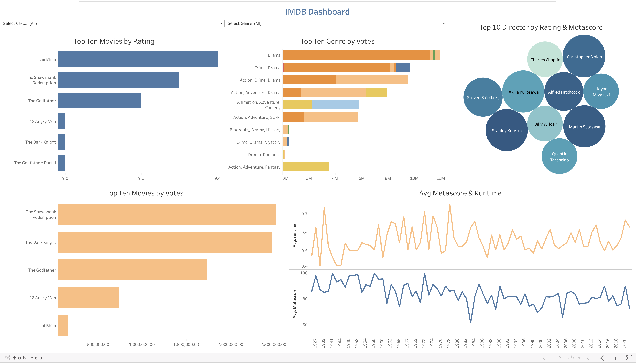The image size is (640, 364).
Task: Select The Godfather: Part II rating bar
Action: coord(62,163)
